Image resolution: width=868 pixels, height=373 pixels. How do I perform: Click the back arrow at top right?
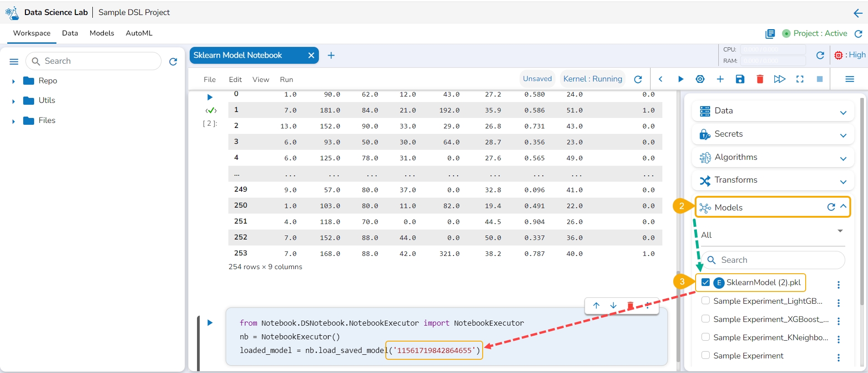(858, 13)
